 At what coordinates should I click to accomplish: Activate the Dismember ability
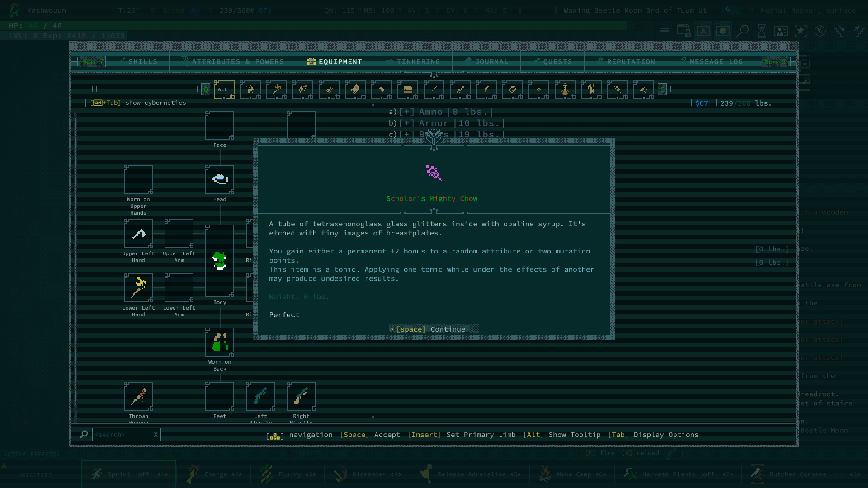(x=368, y=474)
